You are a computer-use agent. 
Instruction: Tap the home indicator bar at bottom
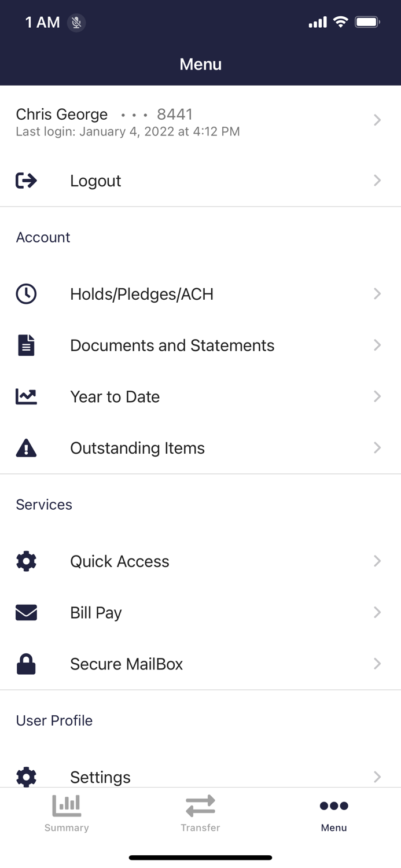point(200,857)
